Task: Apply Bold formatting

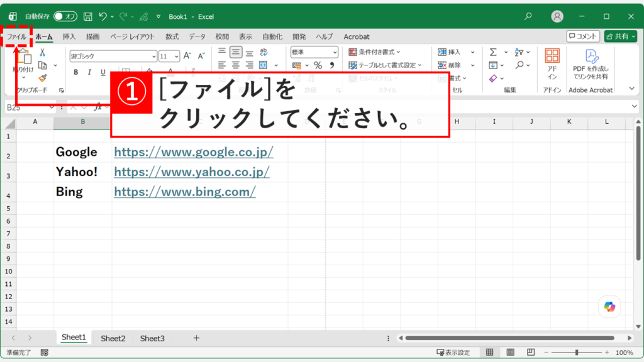Action: click(x=75, y=72)
